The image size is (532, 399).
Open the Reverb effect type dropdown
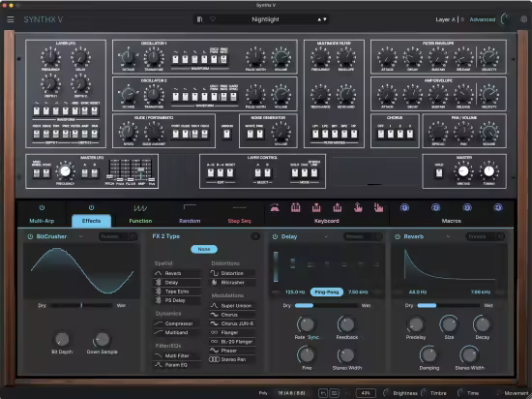point(448,236)
